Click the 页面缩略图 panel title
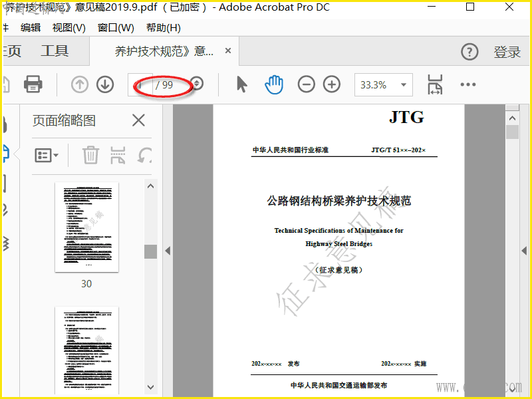This screenshot has width=532, height=399. tap(64, 120)
